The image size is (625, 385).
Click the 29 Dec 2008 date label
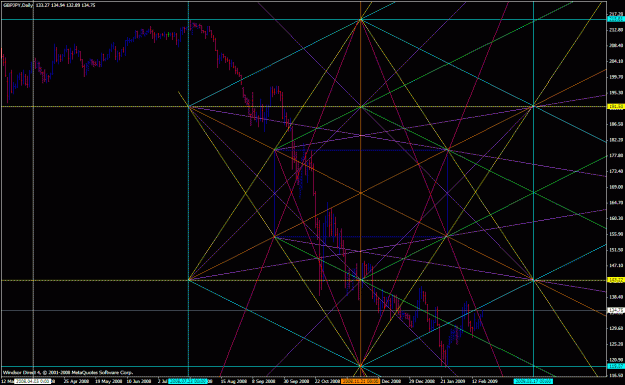pyautogui.click(x=422, y=381)
